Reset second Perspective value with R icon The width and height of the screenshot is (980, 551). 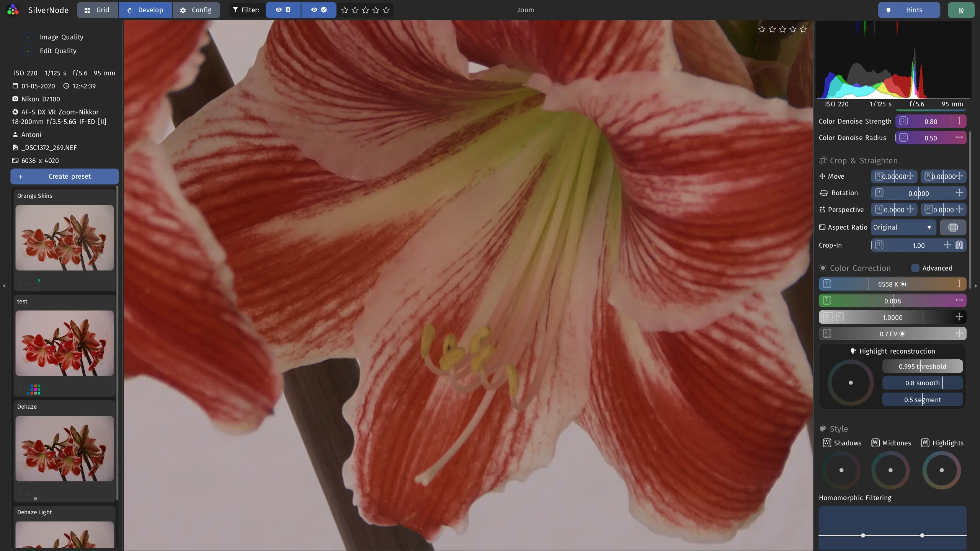tap(929, 209)
